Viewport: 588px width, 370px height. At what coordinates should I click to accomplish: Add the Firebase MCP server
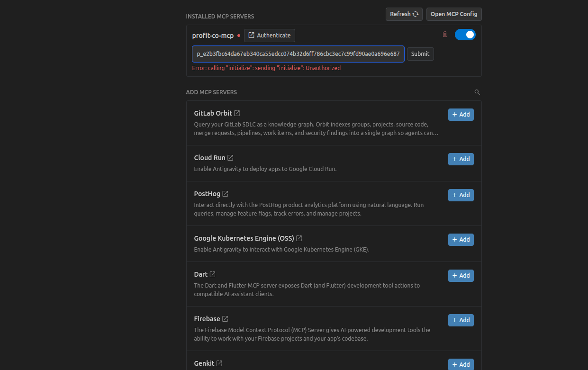click(461, 320)
